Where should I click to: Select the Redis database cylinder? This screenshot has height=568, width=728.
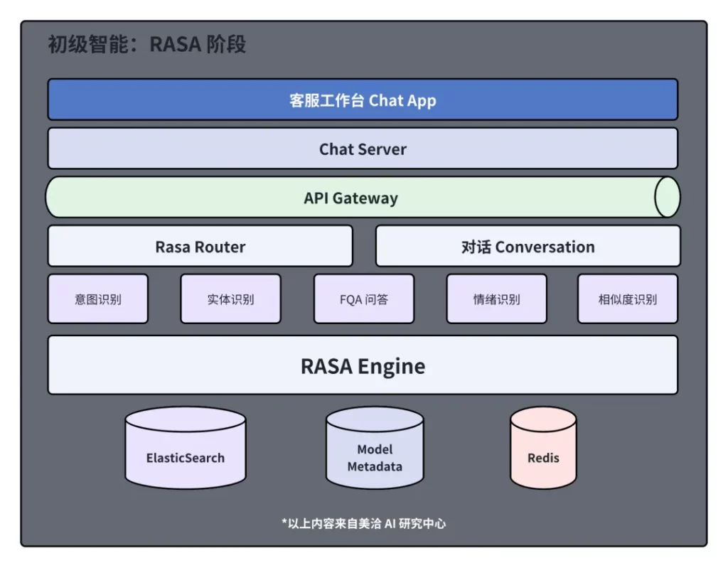(543, 448)
